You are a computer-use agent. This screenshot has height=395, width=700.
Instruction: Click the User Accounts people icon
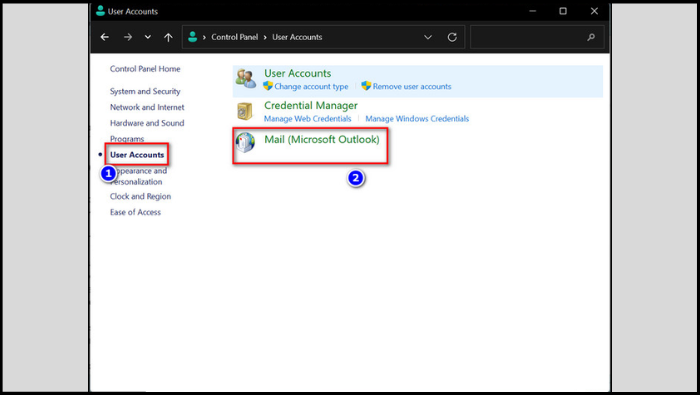(246, 79)
